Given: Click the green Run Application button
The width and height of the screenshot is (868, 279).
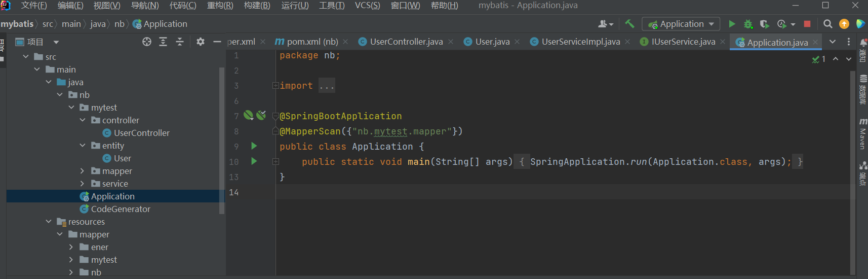Looking at the screenshot, I should click(732, 24).
